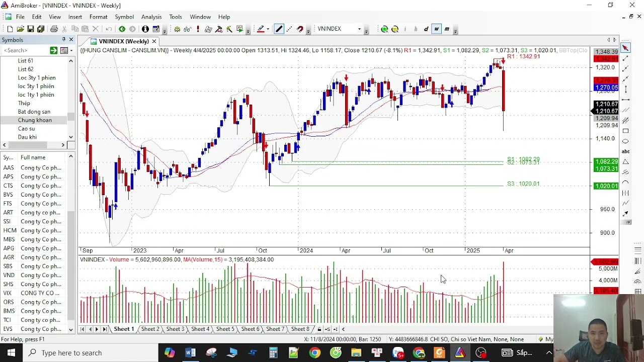This screenshot has height=362, width=644.
Task: Switch chart to daily interval
Action: [426, 29]
